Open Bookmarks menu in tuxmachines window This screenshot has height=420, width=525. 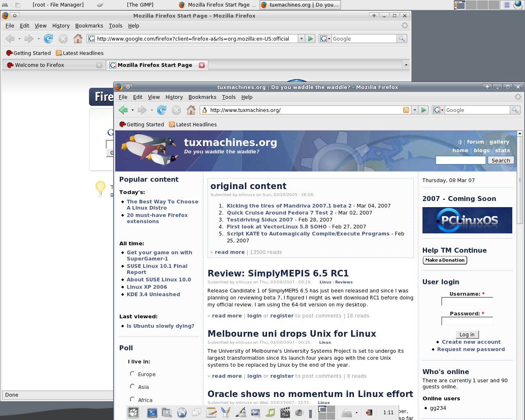tap(202, 97)
